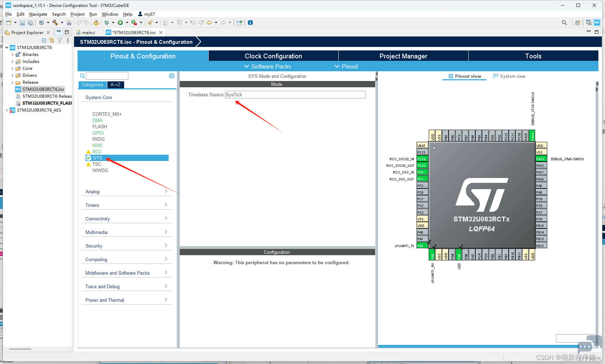Click the blue information icon in the toolbar
The width and height of the screenshot is (605, 364).
(250, 23)
